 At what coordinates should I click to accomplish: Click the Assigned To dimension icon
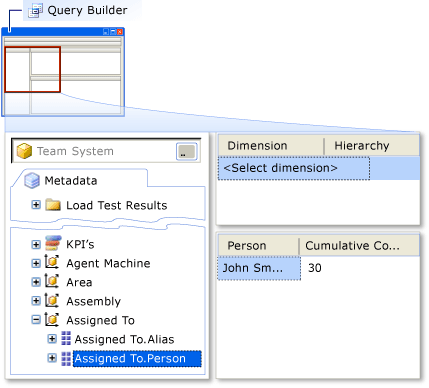(52, 319)
